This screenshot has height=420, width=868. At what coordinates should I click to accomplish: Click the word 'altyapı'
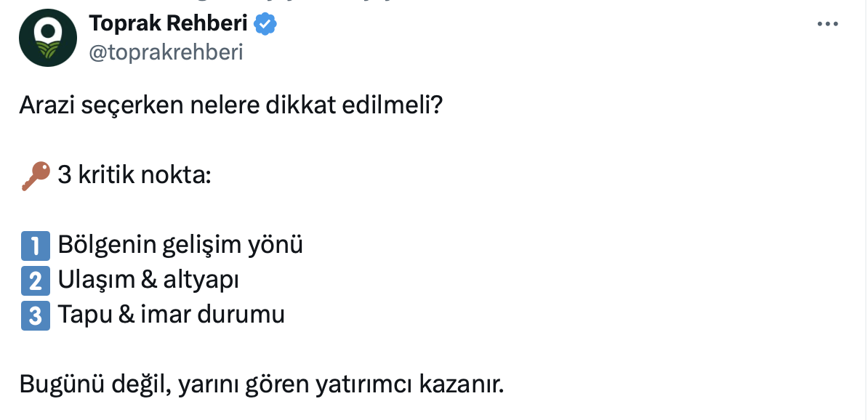coord(206,280)
